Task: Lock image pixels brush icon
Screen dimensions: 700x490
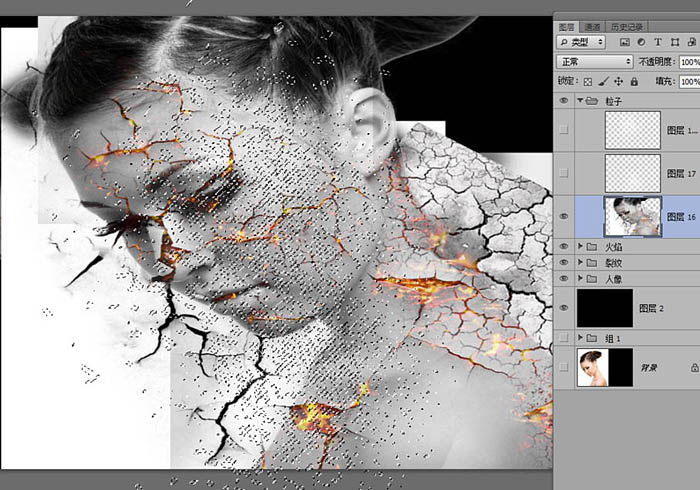Action: (603, 81)
